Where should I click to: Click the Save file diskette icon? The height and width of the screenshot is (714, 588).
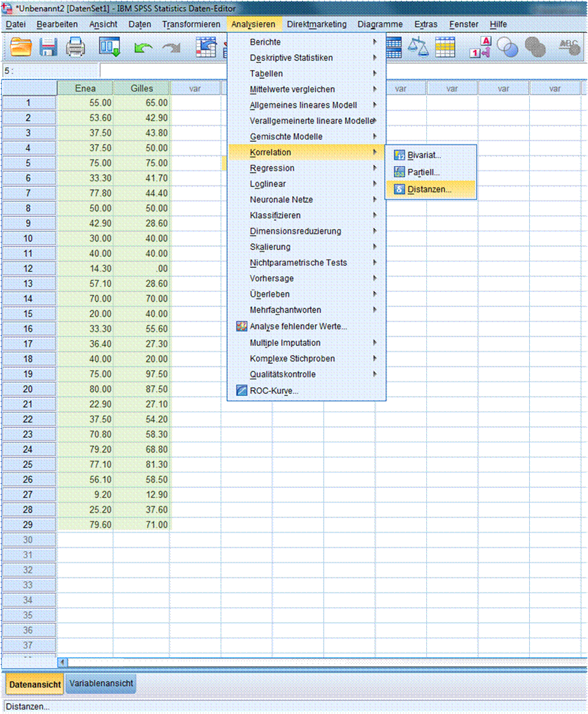pyautogui.click(x=48, y=47)
